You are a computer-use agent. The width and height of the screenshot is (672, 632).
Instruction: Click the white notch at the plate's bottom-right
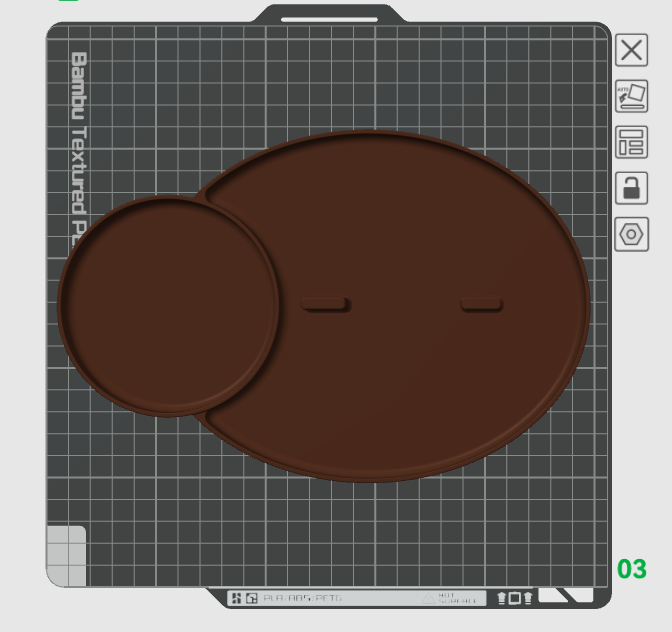point(566,595)
